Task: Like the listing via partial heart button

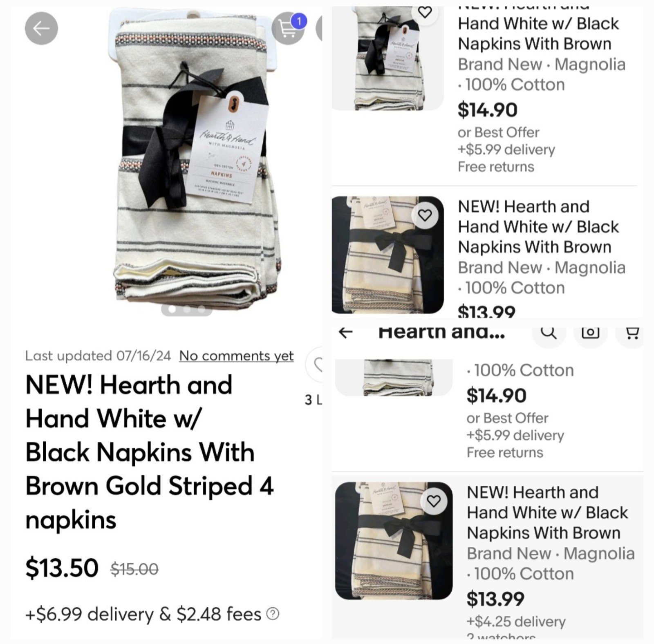Action: [x=315, y=364]
